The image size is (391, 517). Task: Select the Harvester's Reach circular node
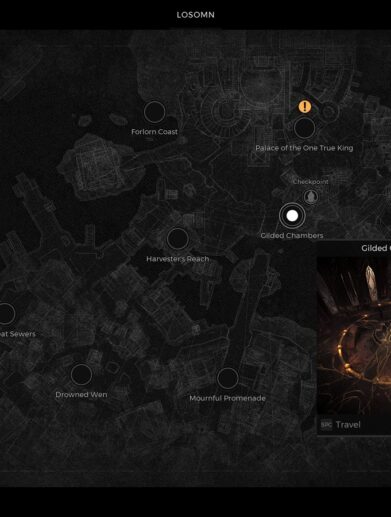[178, 239]
